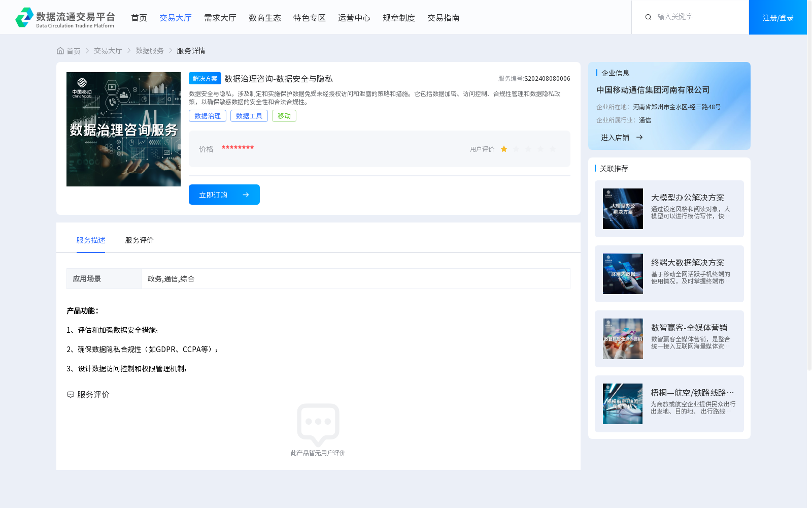Image resolution: width=812 pixels, height=508 pixels.
Task: Open the 梧桐—航空/铁路线路 thumbnail
Action: point(623,404)
